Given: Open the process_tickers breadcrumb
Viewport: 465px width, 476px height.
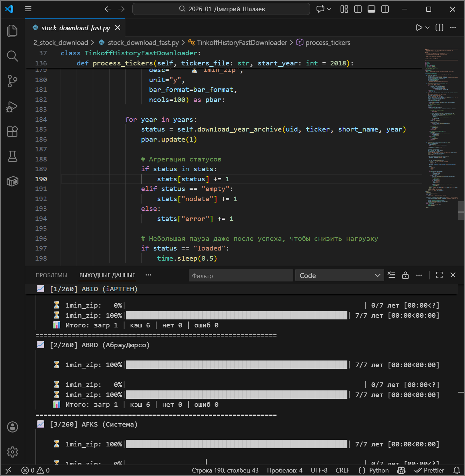Looking at the screenshot, I should [x=328, y=42].
